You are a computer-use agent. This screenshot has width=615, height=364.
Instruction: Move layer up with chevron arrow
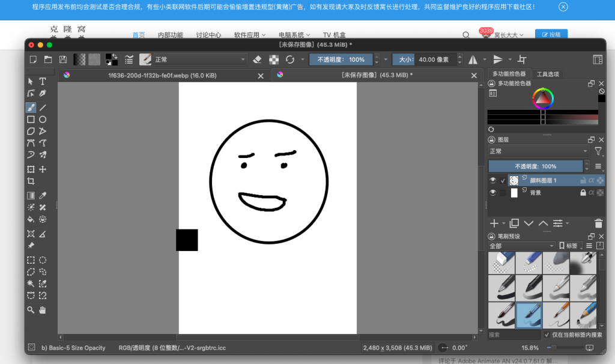[543, 223]
